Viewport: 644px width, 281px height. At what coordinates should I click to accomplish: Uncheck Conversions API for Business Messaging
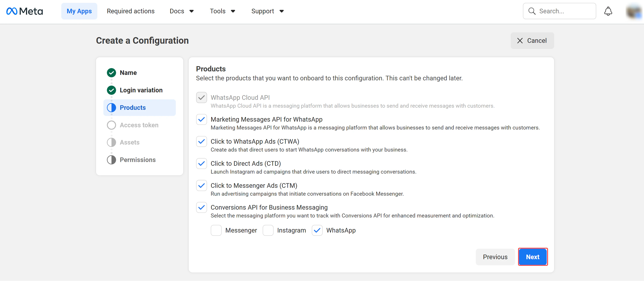coord(201,207)
